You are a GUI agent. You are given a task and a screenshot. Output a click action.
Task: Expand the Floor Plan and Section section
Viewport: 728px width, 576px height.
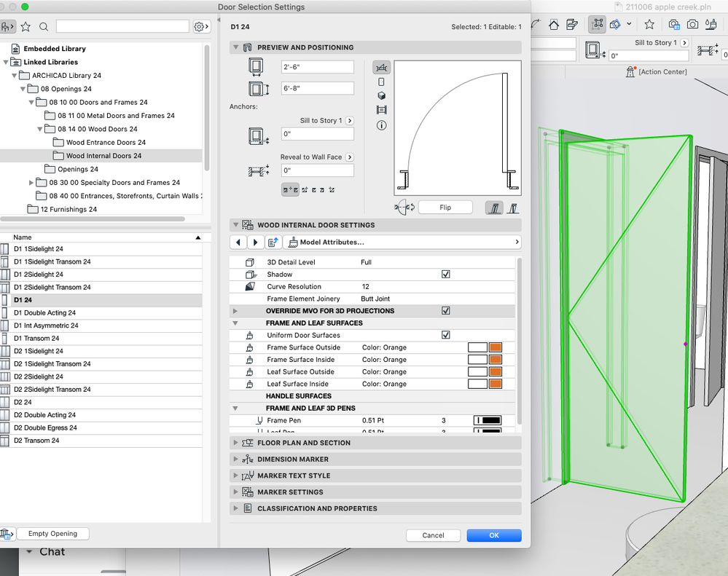click(235, 443)
